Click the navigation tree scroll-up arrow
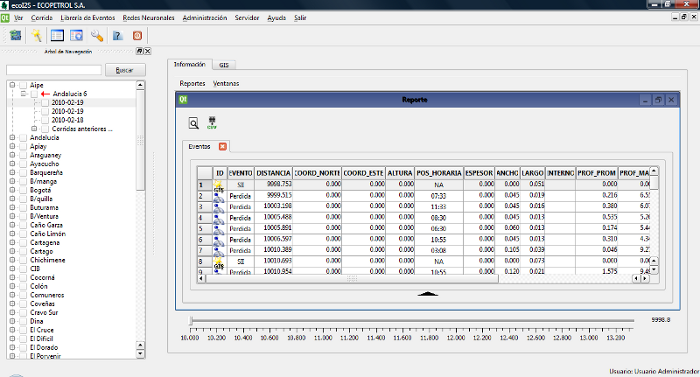The image size is (700, 377). (x=140, y=85)
